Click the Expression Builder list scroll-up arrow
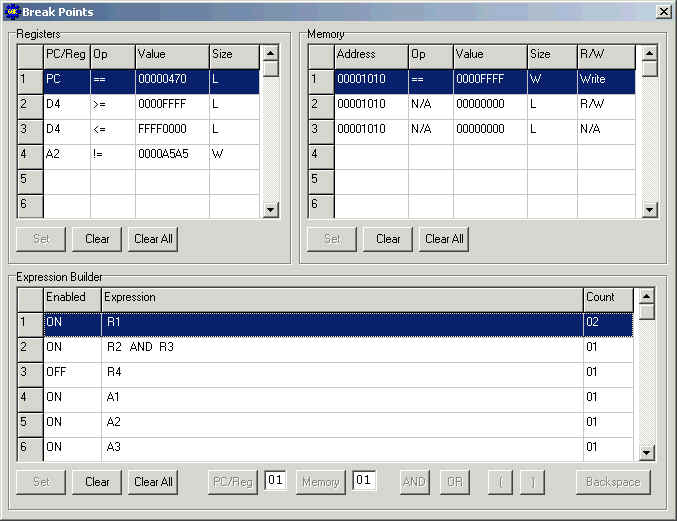This screenshot has width=677, height=521. 646,296
